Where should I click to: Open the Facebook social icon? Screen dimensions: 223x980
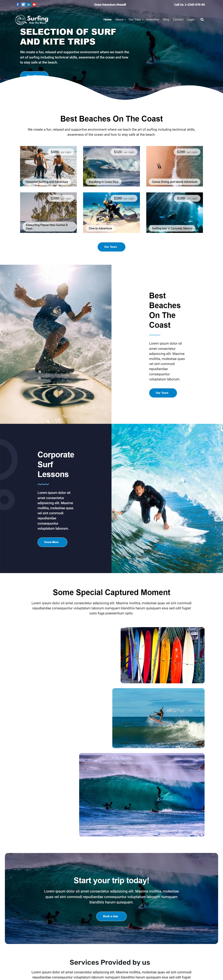18,5
